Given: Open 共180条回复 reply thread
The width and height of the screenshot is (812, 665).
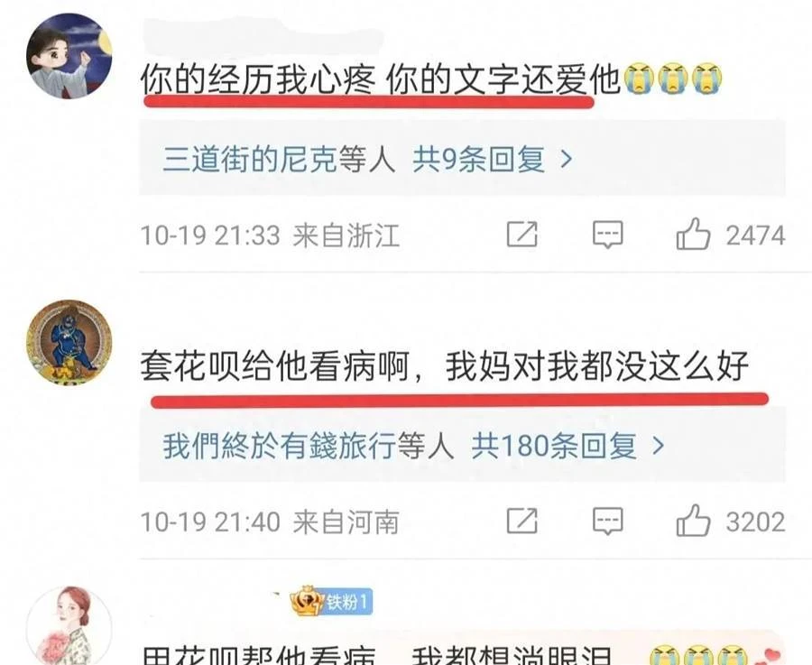Looking at the screenshot, I should 554,446.
